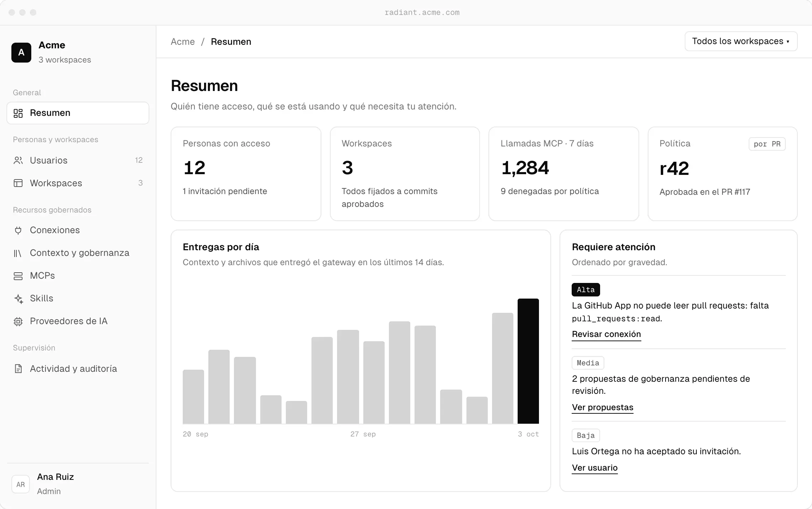Click the Ver usuario link
The image size is (812, 509).
[x=595, y=468]
